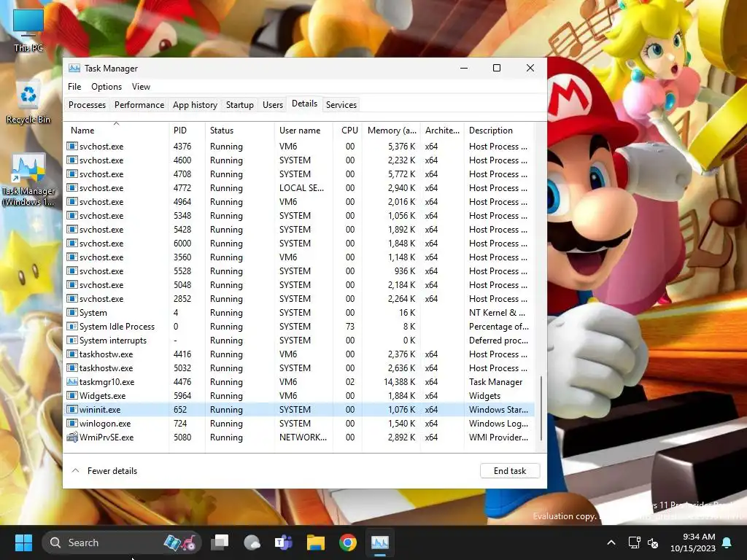Switch to the App history tab
This screenshot has height=560, width=747.
(195, 105)
